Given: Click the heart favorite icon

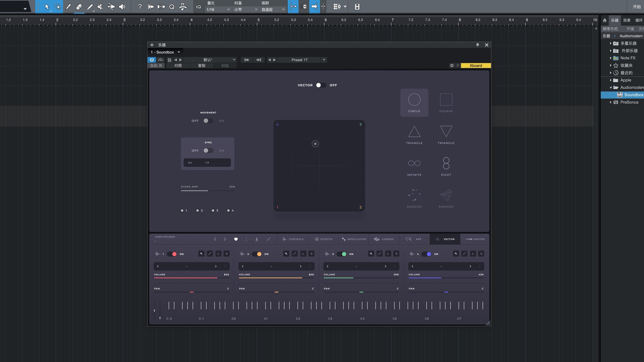Looking at the screenshot, I should pos(236,239).
